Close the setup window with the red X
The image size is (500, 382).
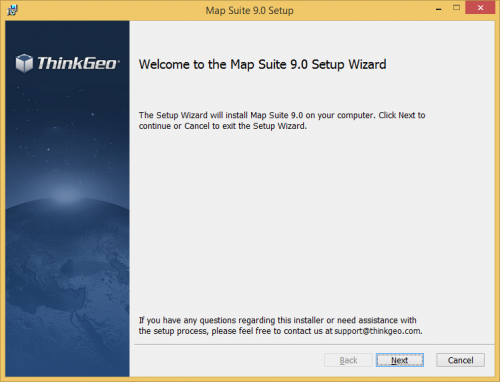click(480, 8)
